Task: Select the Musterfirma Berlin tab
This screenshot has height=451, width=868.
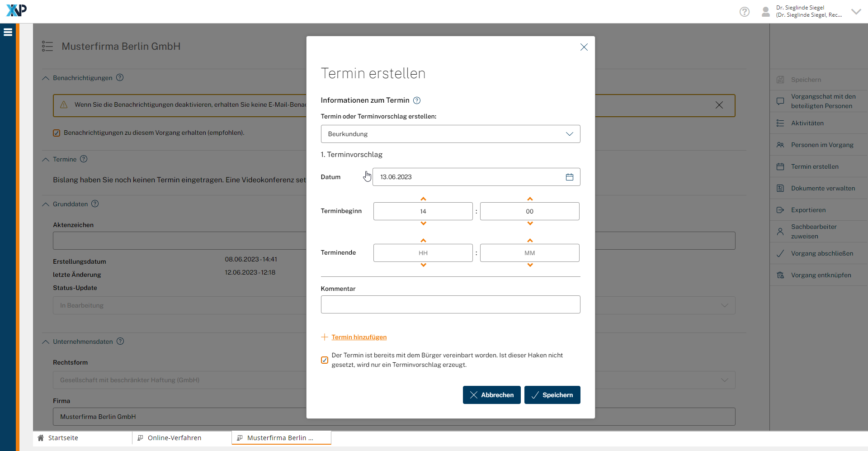Action: pos(281,438)
